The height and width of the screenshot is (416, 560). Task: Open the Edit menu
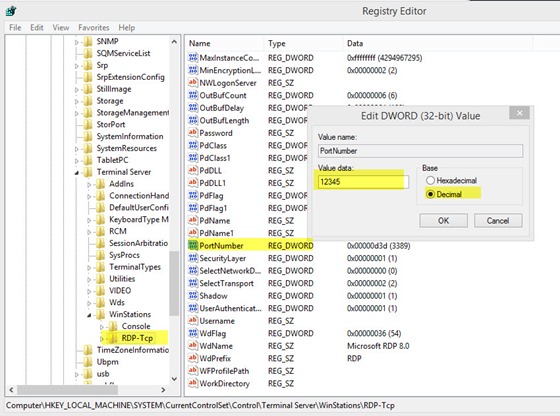pos(37,27)
